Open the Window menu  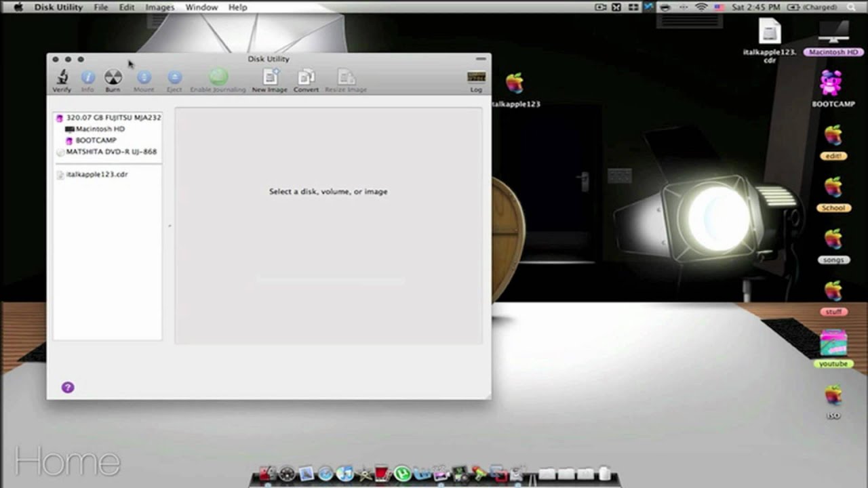click(201, 7)
